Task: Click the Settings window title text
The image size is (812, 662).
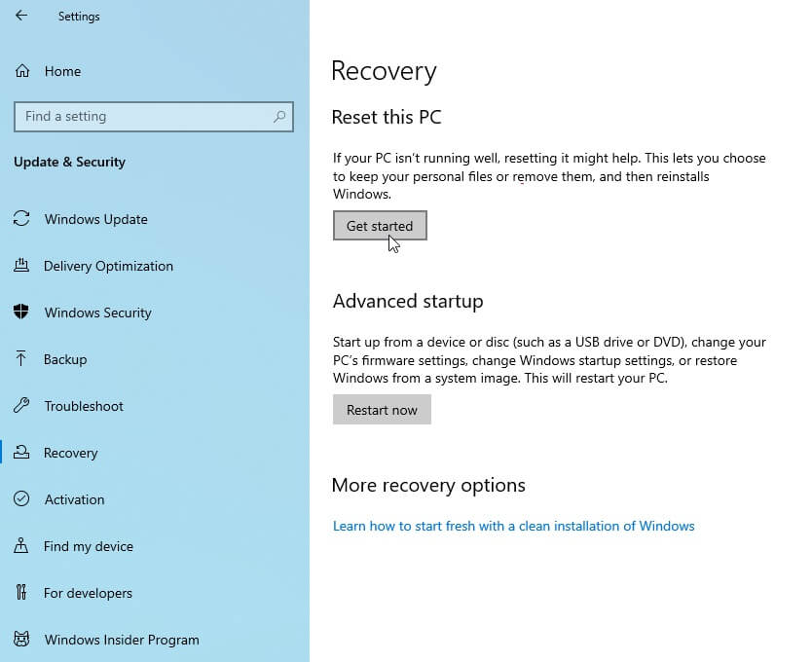Action: point(79,17)
